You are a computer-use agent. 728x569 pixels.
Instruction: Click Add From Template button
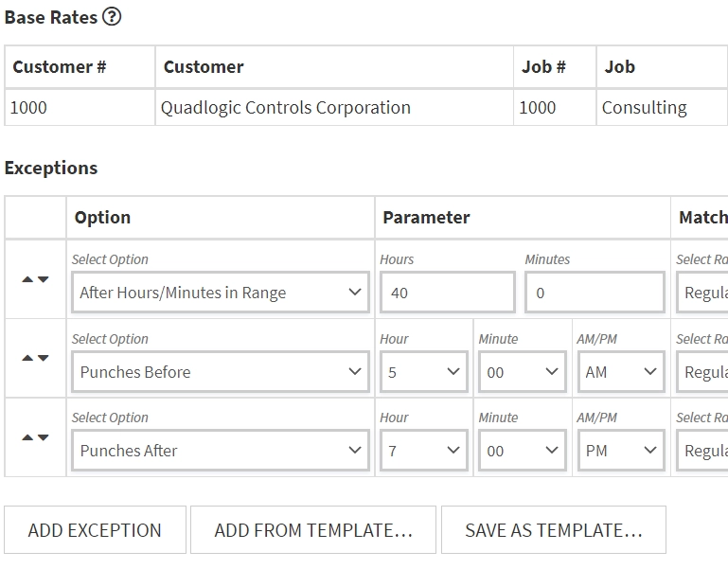[313, 530]
